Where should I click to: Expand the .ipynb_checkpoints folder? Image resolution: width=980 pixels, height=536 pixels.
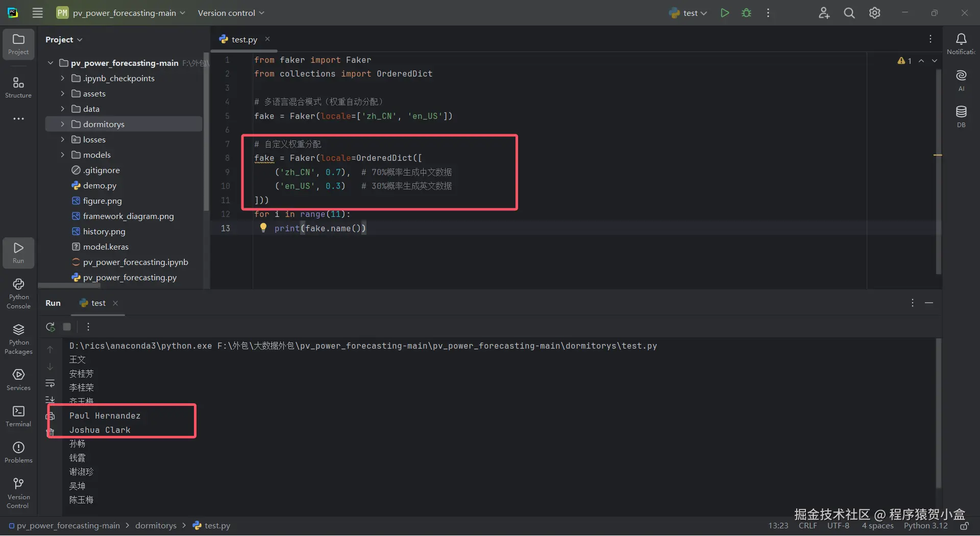tap(62, 78)
